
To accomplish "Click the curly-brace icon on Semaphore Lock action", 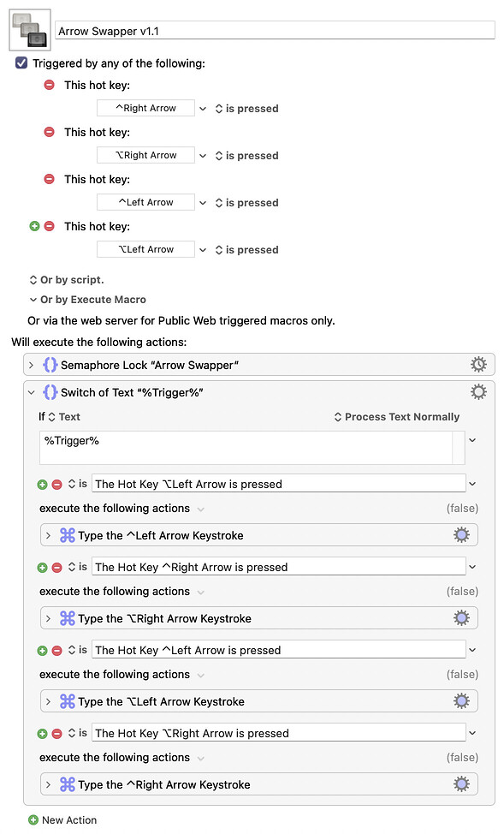I will point(50,364).
